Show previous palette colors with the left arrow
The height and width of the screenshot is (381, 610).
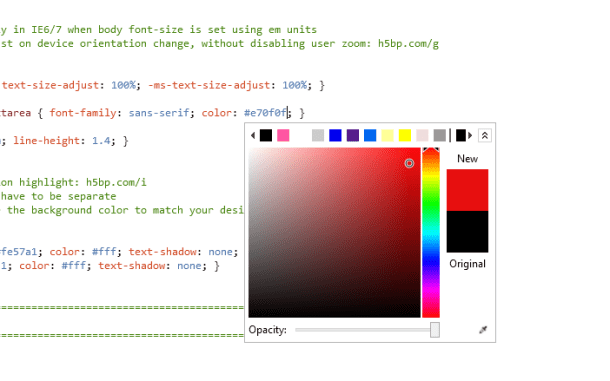(253, 135)
